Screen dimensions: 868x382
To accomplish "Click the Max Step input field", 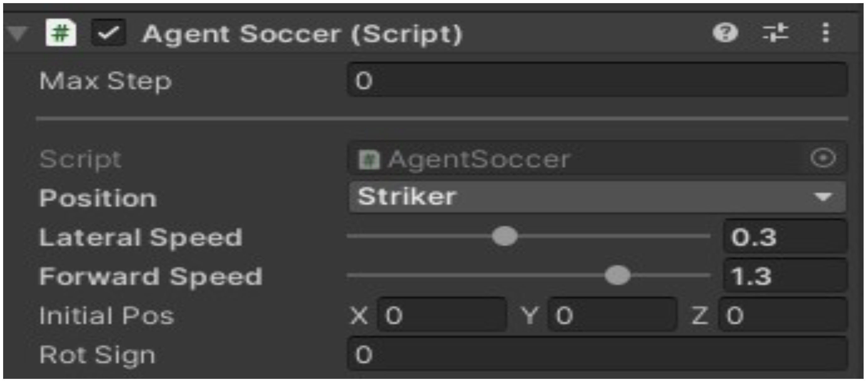I will pyautogui.click(x=596, y=80).
